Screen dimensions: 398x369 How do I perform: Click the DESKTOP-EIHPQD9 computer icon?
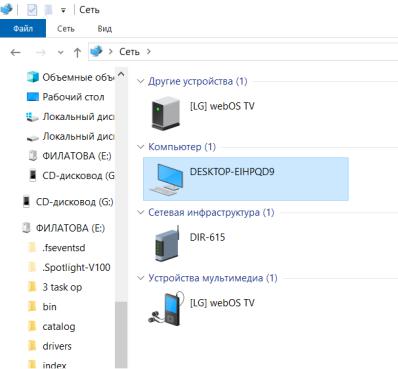coord(167,179)
